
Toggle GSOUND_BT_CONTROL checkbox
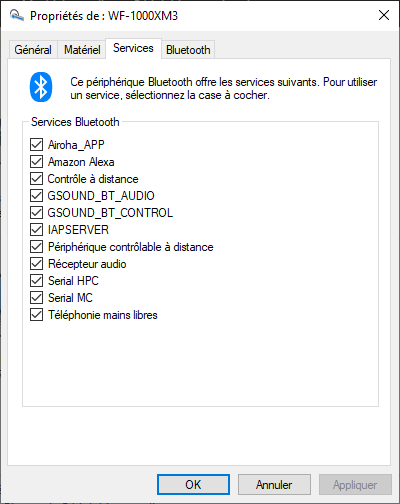coord(36,213)
